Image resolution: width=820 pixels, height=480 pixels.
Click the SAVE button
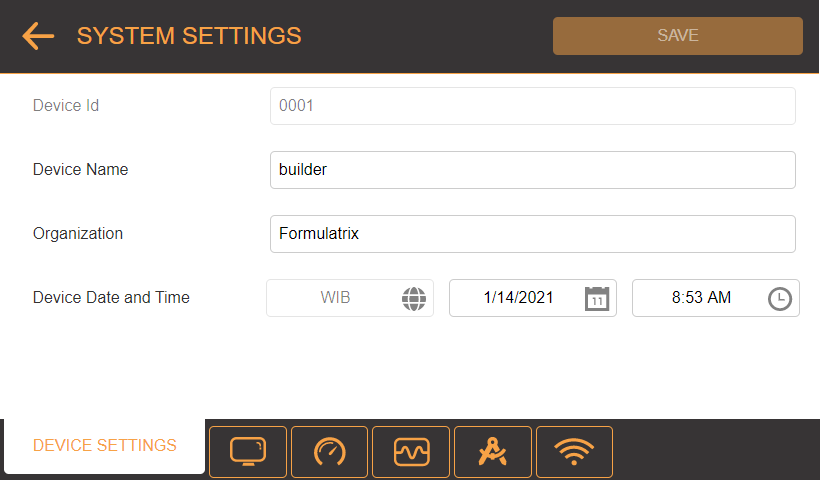pos(678,36)
